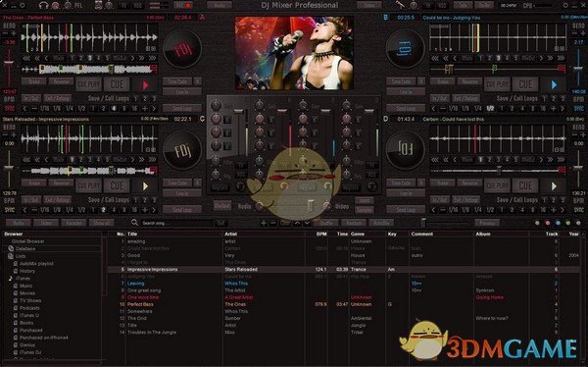The width and height of the screenshot is (588, 367).
Task: Click CUE button on deck C
Action: (117, 185)
